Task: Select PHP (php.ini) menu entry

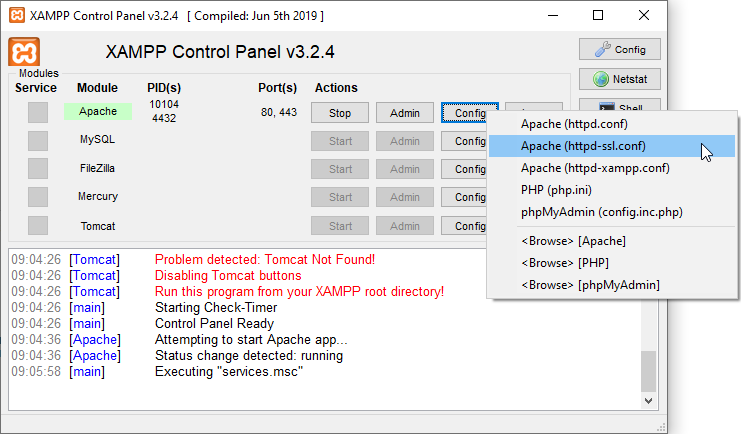Action: pyautogui.click(x=560, y=190)
